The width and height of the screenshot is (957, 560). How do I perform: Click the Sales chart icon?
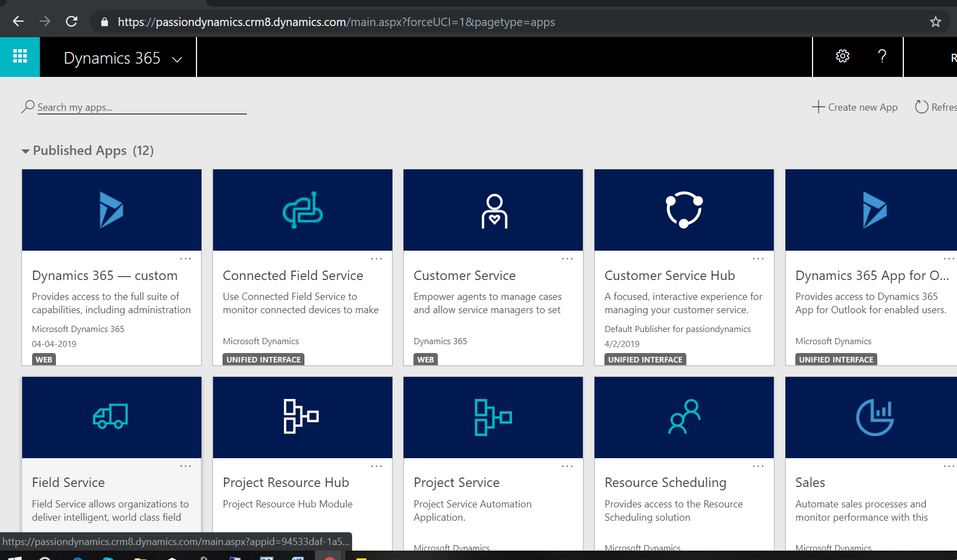click(875, 417)
